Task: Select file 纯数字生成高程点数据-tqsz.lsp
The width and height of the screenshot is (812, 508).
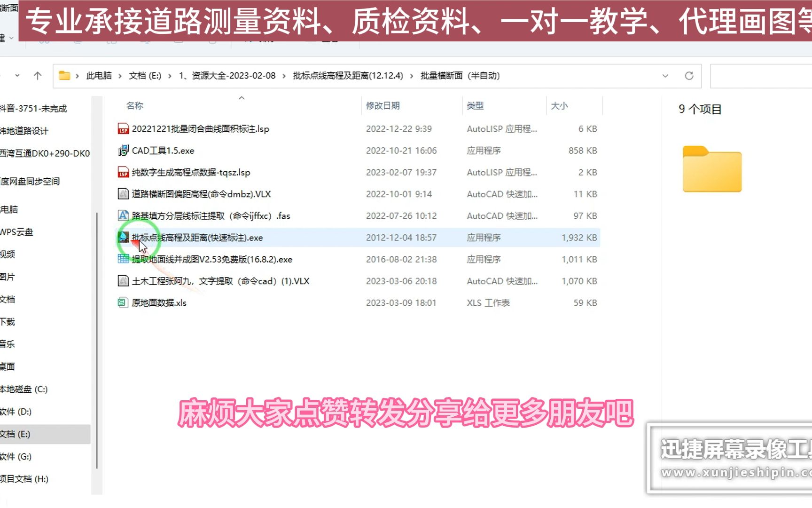Action: pyautogui.click(x=191, y=172)
